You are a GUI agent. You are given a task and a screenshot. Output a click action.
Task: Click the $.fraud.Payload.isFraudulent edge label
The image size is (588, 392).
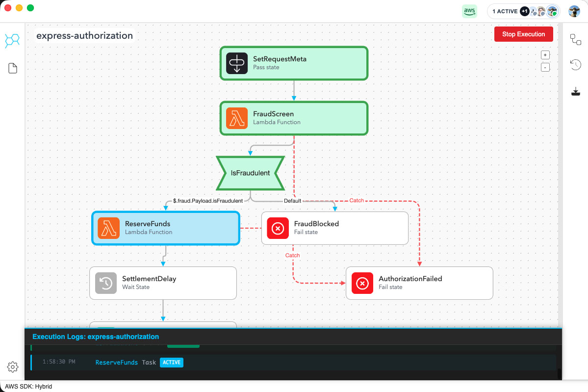click(x=208, y=201)
